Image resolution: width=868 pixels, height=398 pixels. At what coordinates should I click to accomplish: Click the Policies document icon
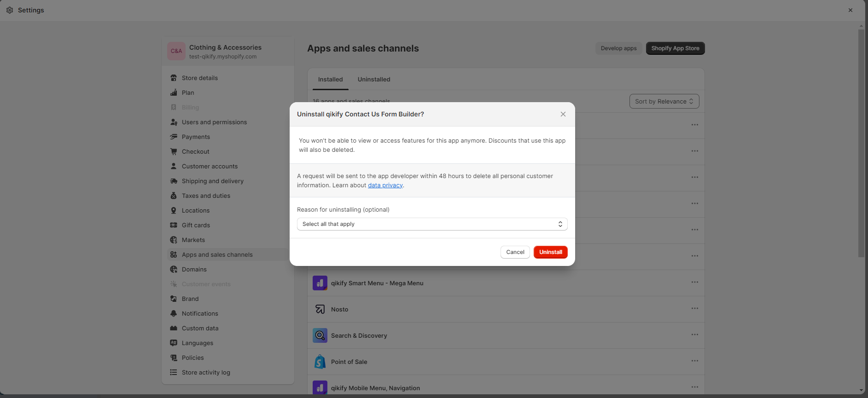tap(174, 358)
